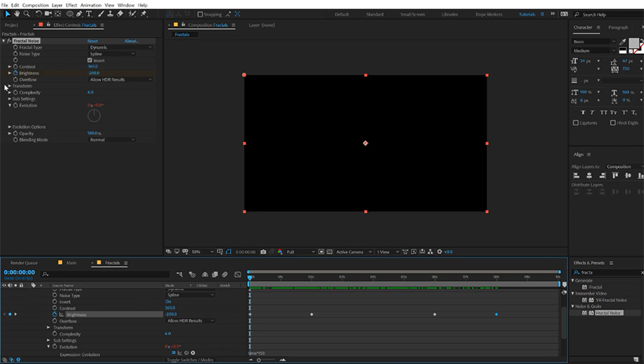This screenshot has width=644, height=364.
Task: Click Reset for Fractal Noise effect
Action: tap(93, 41)
